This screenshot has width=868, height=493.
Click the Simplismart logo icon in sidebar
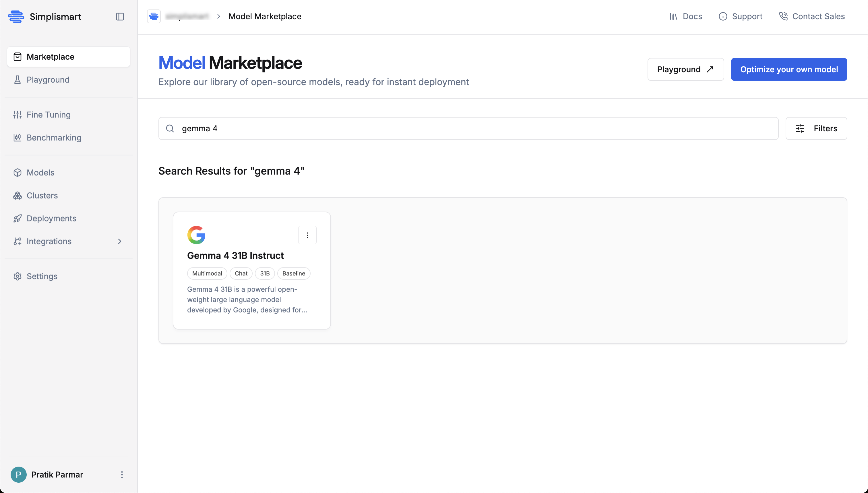point(16,17)
